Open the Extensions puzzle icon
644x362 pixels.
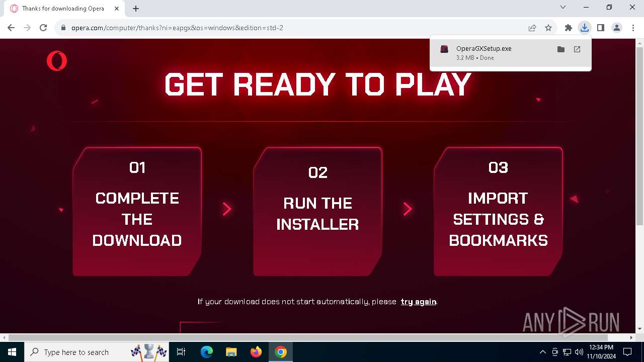click(569, 28)
